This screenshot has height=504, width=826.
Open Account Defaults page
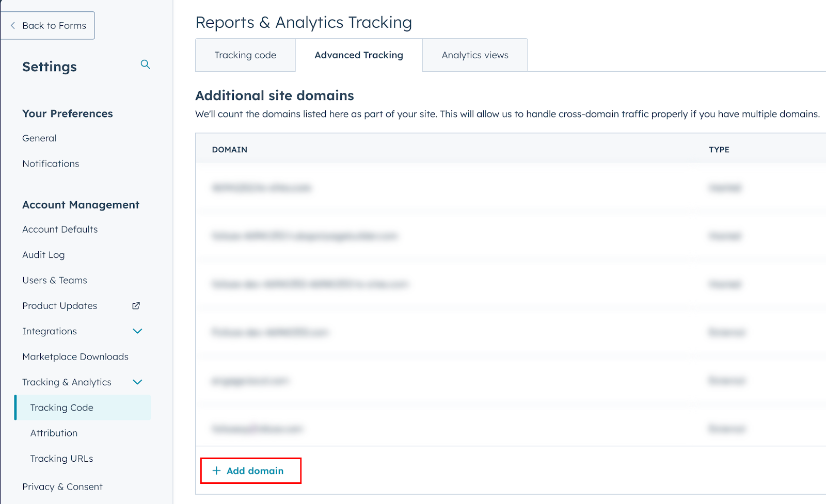point(60,230)
